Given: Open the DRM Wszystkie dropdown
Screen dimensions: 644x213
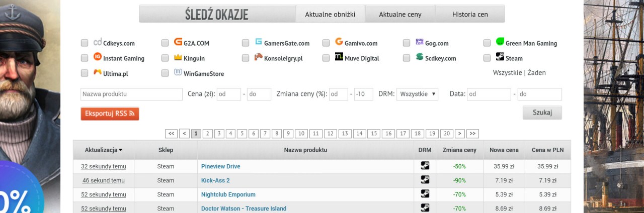Looking at the screenshot, I should point(417,94).
